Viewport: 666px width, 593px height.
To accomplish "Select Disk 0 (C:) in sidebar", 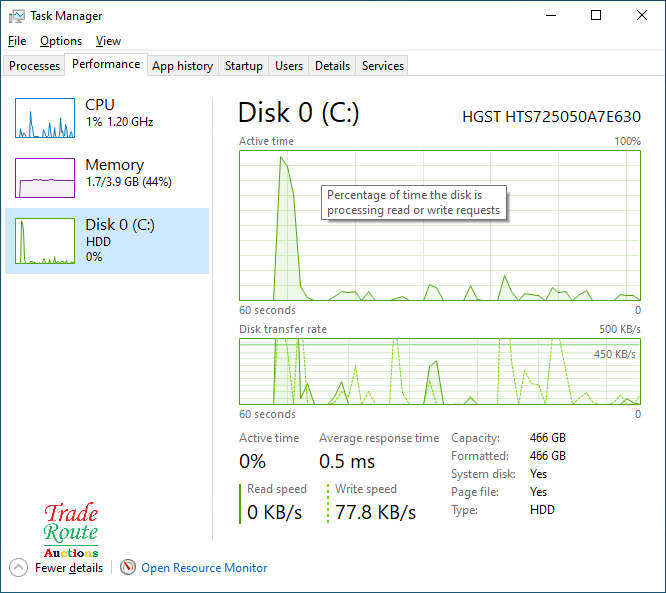I will pos(107,240).
